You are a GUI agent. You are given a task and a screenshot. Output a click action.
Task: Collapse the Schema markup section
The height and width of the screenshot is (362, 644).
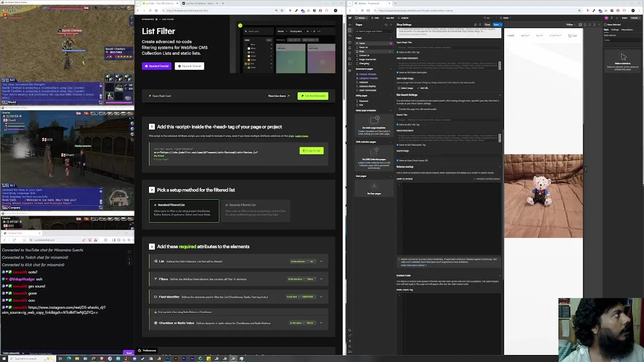[x=500, y=167]
